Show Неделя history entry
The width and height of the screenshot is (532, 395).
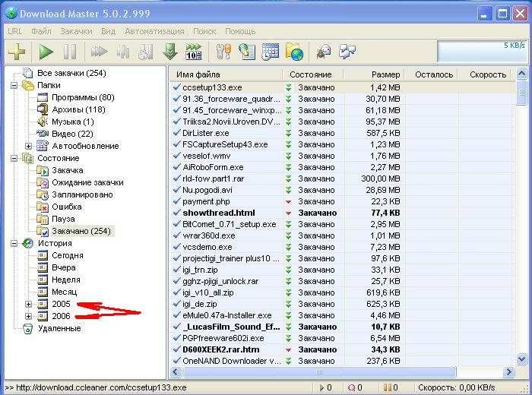(x=66, y=280)
